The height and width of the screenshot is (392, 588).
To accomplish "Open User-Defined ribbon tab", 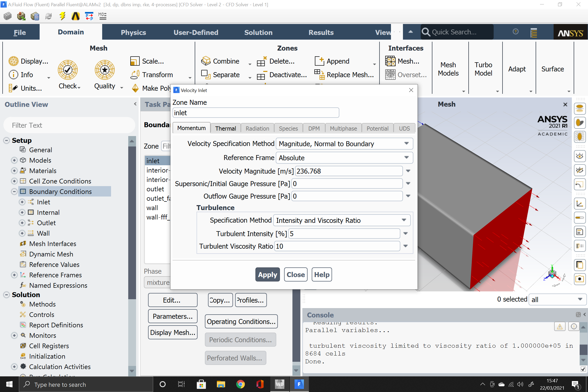I will [196, 32].
